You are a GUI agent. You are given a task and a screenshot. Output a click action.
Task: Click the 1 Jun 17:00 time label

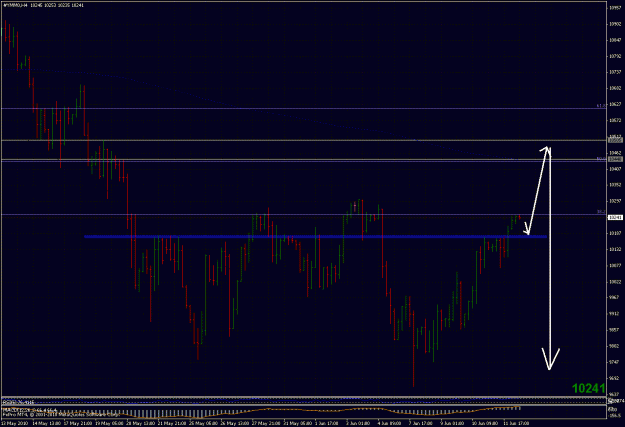327,423
